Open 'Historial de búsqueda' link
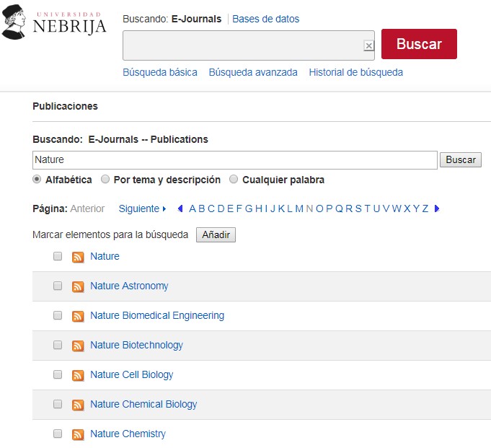 [x=355, y=72]
